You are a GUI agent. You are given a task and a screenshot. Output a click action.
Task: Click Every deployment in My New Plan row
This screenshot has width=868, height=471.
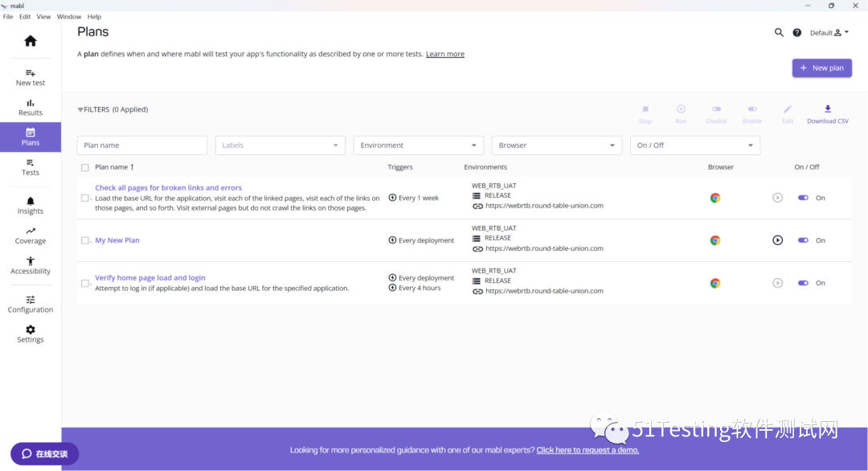point(426,240)
